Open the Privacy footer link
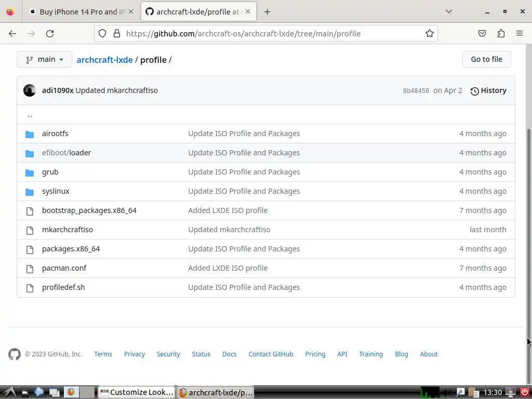The width and height of the screenshot is (532, 399). tap(135, 354)
